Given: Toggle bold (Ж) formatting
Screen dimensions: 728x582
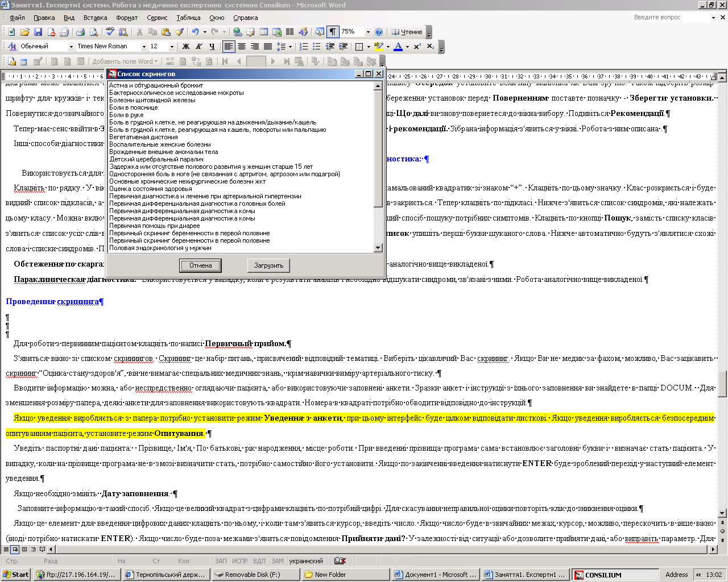Looking at the screenshot, I should point(185,47).
